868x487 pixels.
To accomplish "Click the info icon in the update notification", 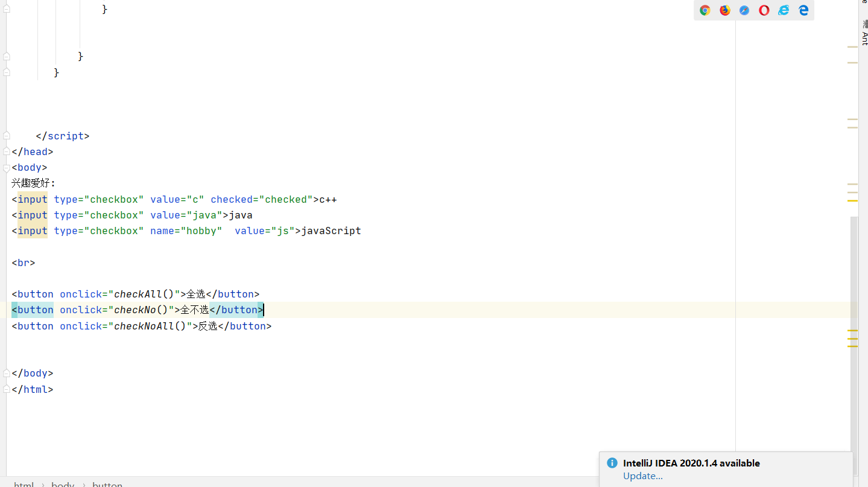I will coord(612,463).
